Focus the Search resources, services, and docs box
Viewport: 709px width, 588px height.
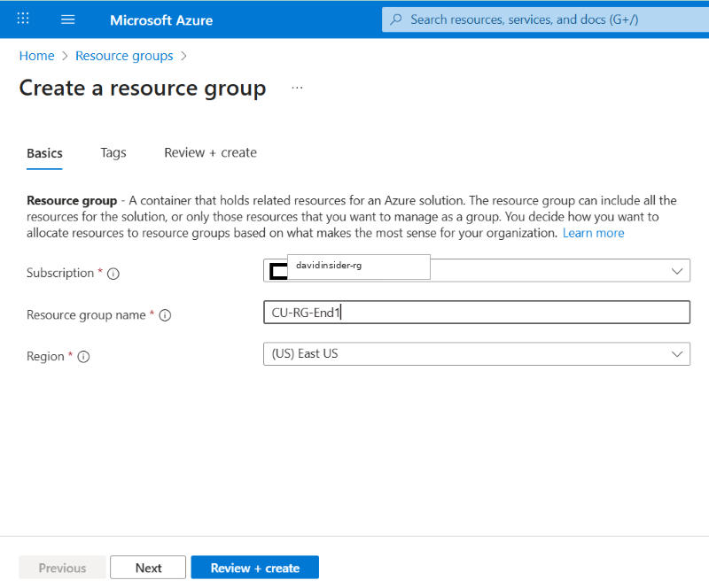tap(545, 19)
